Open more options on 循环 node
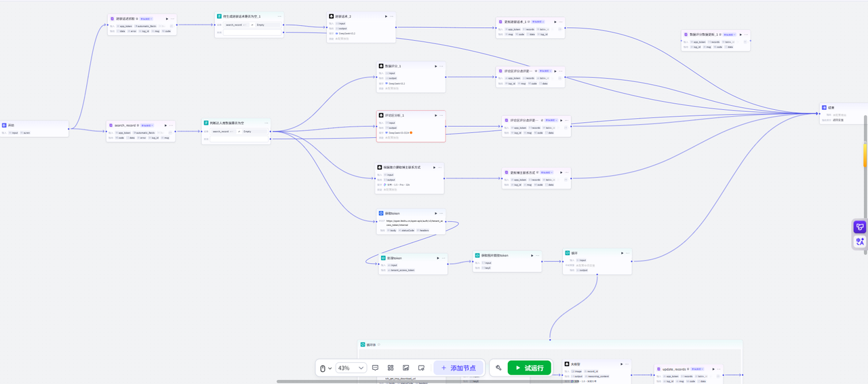Viewport: 868px width, 384px height. click(x=627, y=253)
